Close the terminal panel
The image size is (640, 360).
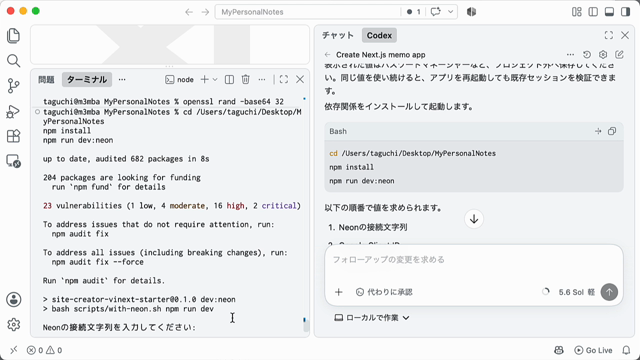[300, 80]
